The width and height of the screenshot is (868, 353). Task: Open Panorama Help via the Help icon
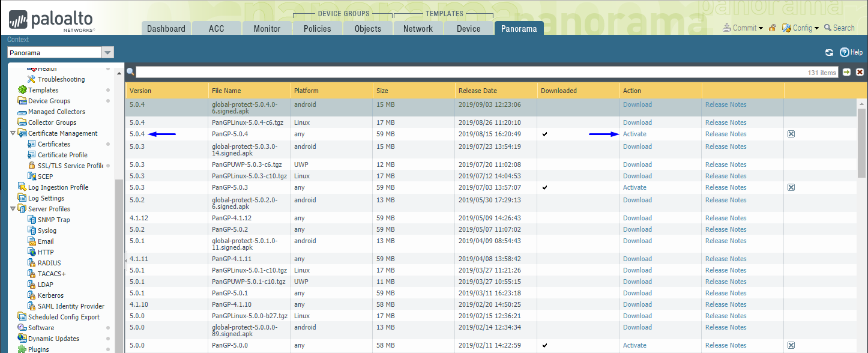point(850,52)
